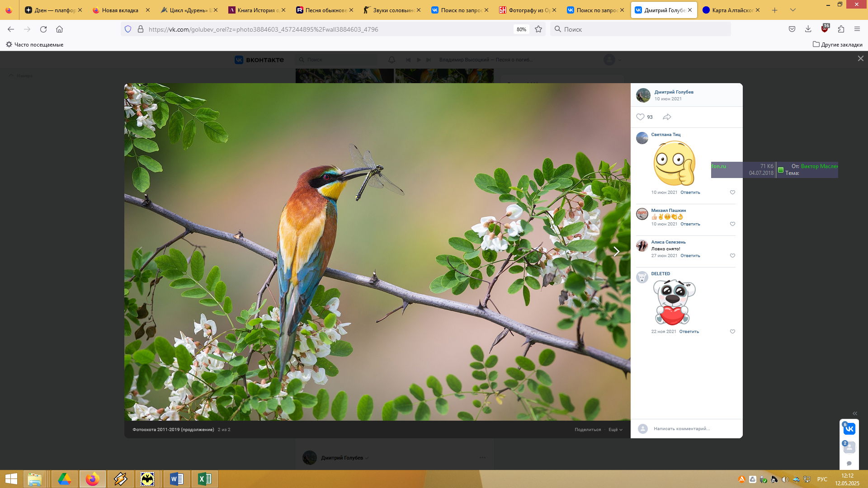Close the photo viewer overlay

point(860,59)
